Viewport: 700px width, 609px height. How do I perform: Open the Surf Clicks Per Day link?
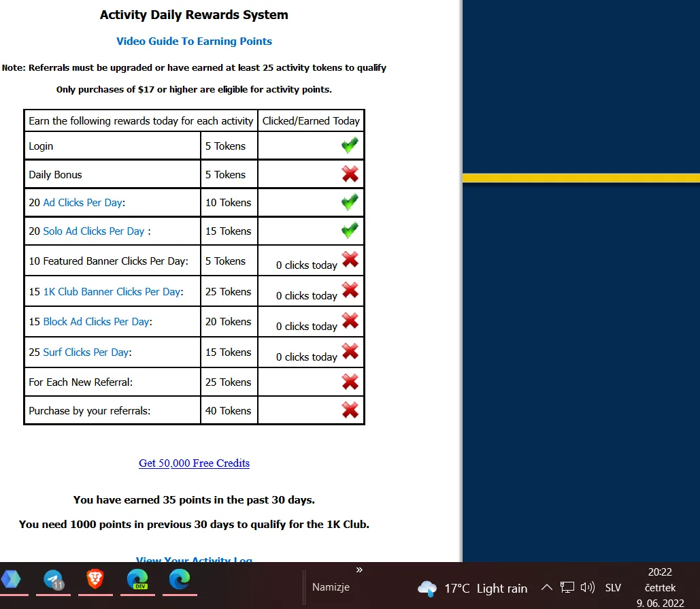tap(86, 352)
